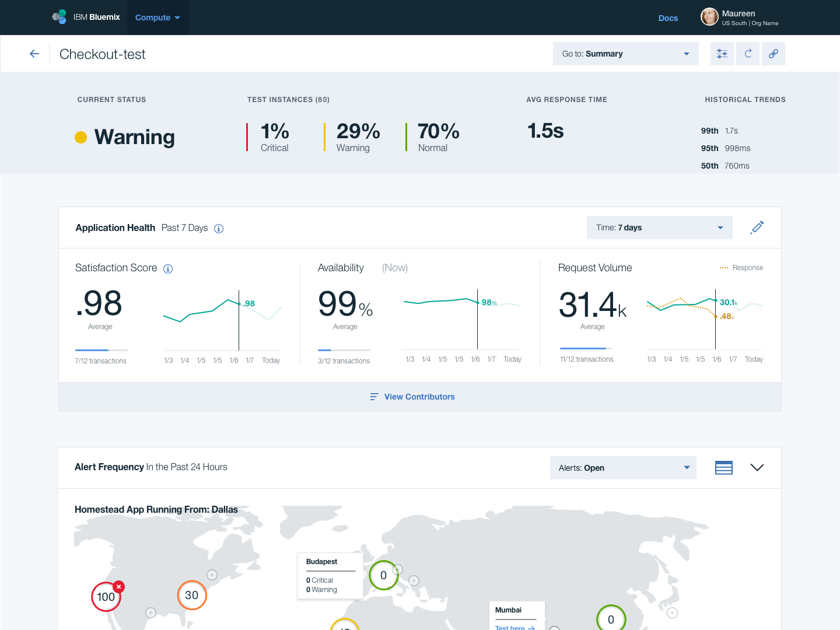Open the filter settings icon in the header
The height and width of the screenshot is (630, 840).
point(722,53)
